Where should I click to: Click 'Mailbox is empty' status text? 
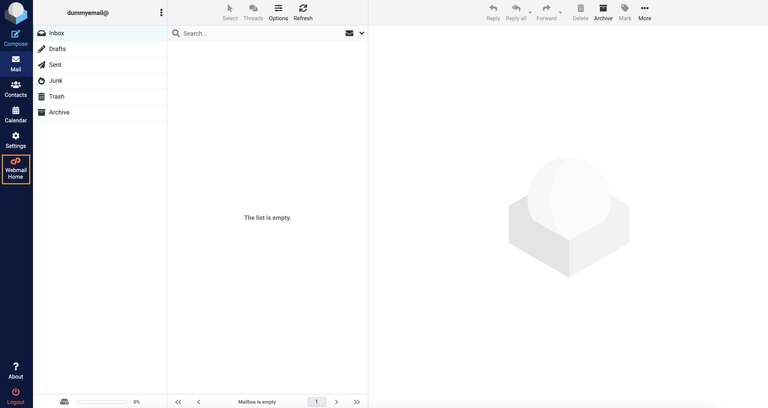[x=257, y=402]
